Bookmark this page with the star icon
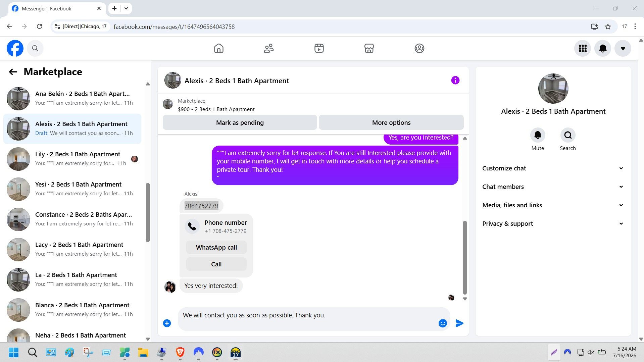This screenshot has width=644, height=362. click(608, 27)
